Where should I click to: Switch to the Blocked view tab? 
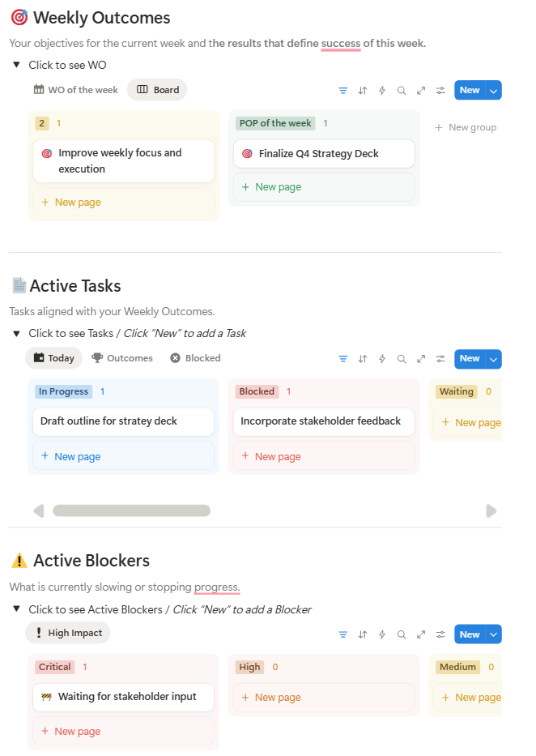point(194,357)
